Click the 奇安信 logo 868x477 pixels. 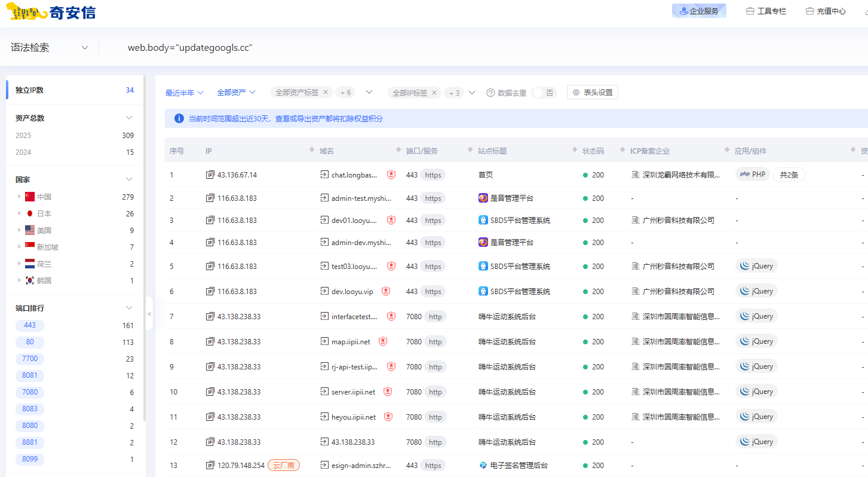click(51, 12)
